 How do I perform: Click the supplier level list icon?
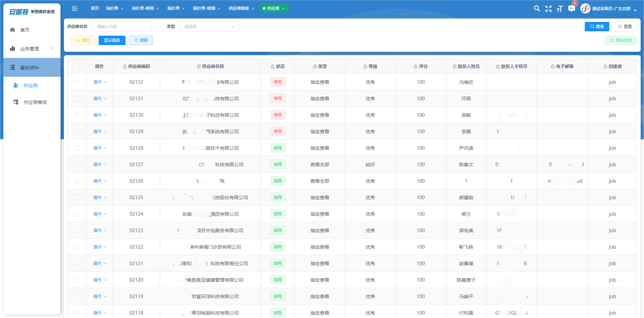16,102
